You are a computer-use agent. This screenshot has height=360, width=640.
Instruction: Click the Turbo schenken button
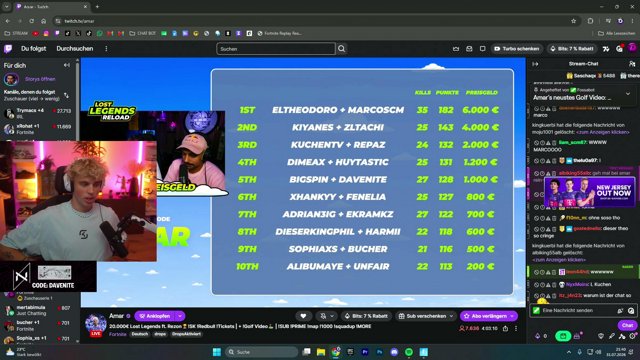click(x=517, y=49)
